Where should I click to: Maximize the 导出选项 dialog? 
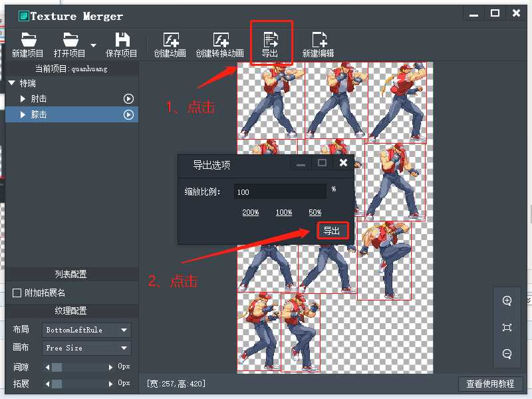[x=322, y=163]
